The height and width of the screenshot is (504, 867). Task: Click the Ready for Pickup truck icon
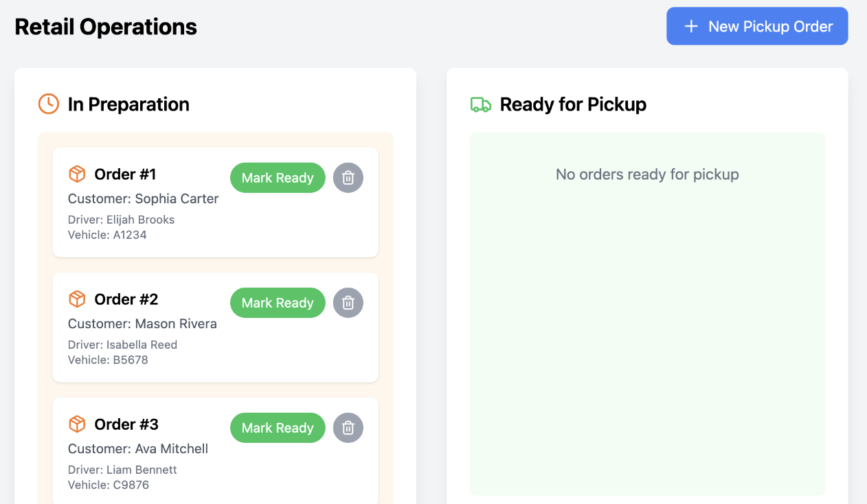(x=480, y=104)
